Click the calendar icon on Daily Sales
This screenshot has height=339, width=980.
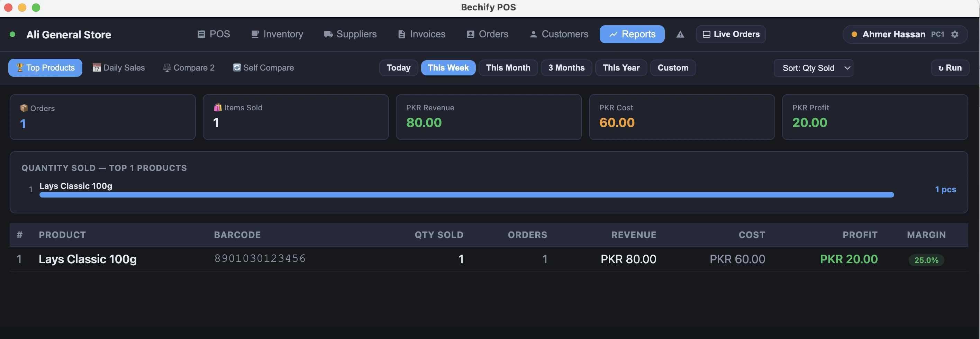[97, 68]
